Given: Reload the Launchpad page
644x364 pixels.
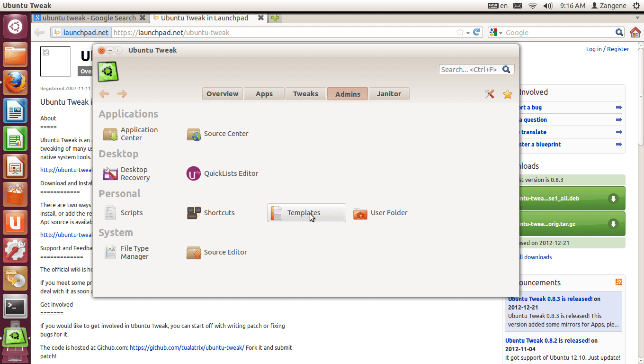Looking at the screenshot, I should (x=477, y=32).
